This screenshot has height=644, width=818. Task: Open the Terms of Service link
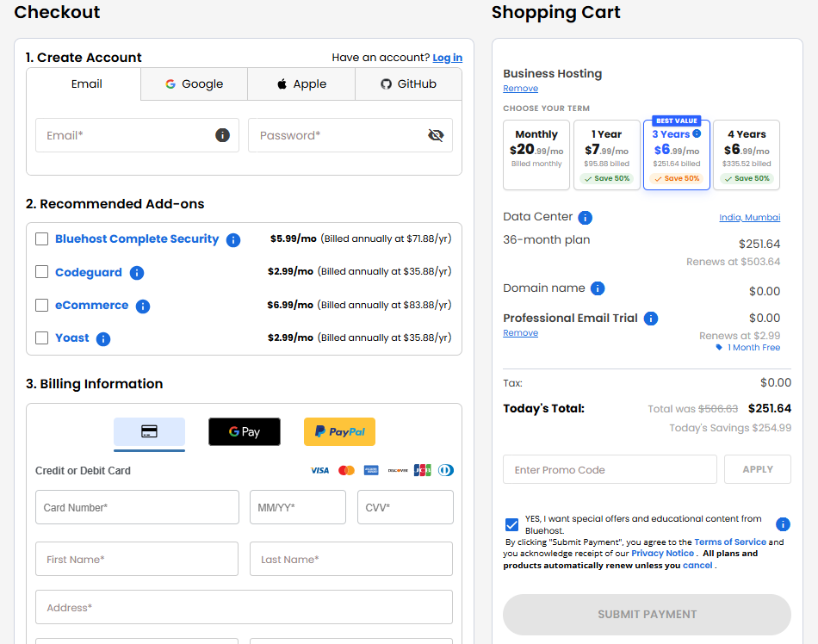tap(730, 542)
